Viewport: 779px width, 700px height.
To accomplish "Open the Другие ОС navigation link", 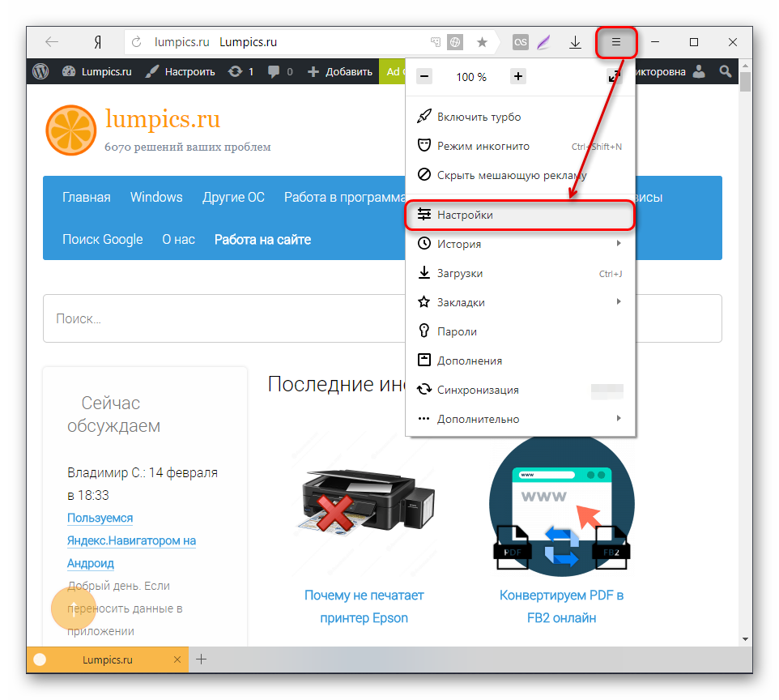I will (x=233, y=198).
